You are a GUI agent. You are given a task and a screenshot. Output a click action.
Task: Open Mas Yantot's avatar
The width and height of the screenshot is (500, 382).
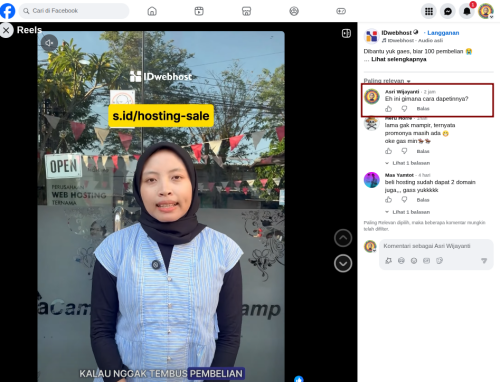pos(372,180)
